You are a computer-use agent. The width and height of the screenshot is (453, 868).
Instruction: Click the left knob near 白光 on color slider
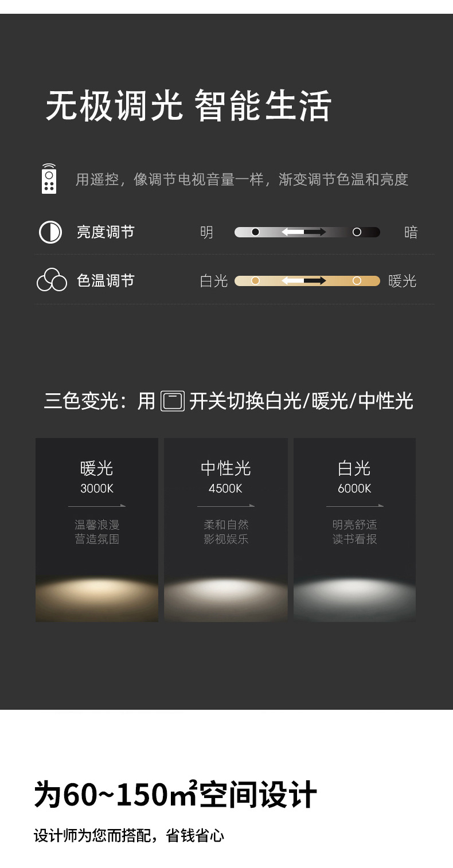pyautogui.click(x=256, y=281)
